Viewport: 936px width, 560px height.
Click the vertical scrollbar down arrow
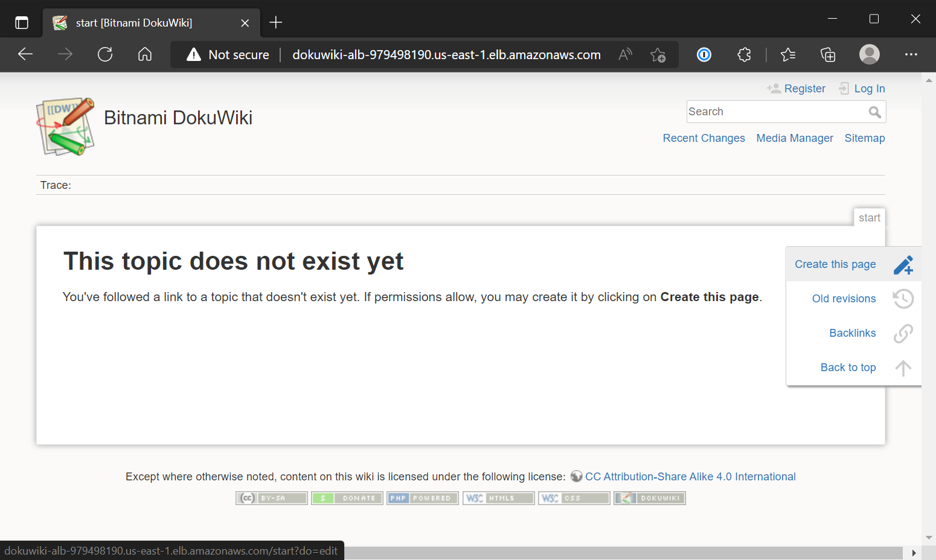click(x=929, y=538)
